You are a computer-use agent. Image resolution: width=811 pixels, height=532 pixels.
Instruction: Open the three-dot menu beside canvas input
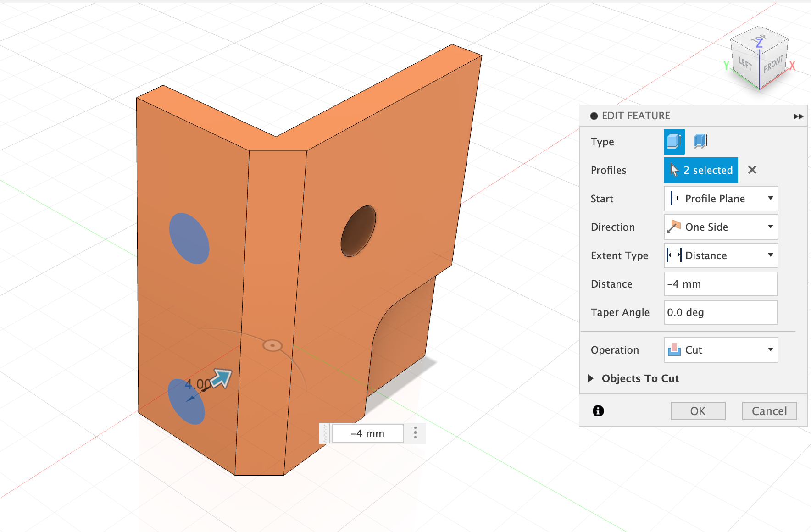(x=415, y=433)
